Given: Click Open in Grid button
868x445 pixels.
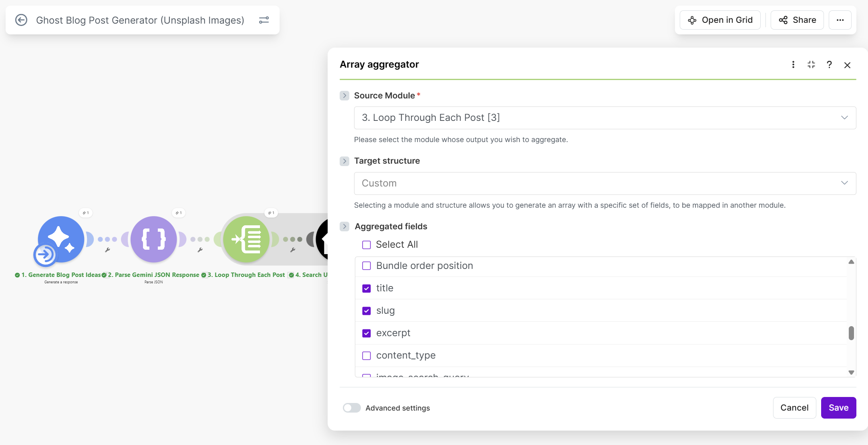Looking at the screenshot, I should pyautogui.click(x=720, y=20).
